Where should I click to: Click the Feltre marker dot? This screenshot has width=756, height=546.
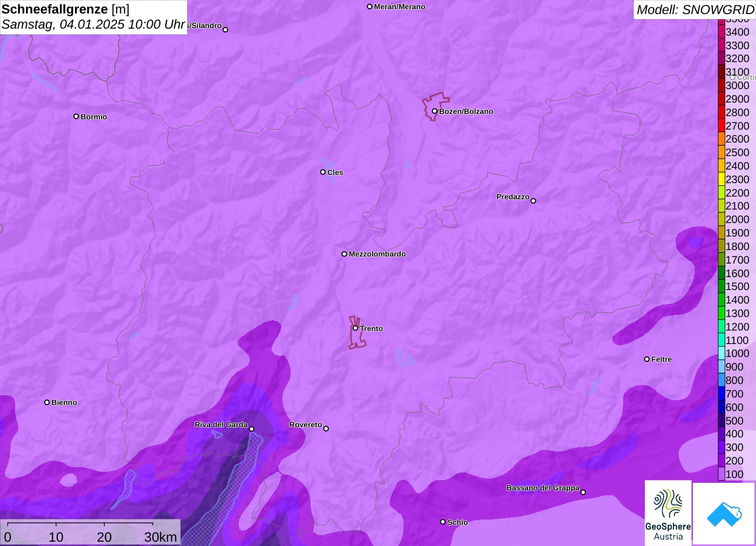tap(647, 359)
